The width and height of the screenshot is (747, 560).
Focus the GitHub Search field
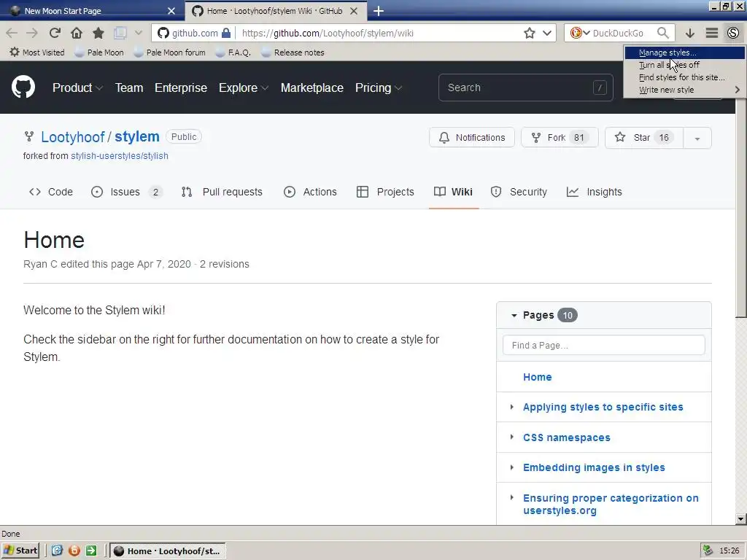pyautogui.click(x=525, y=87)
